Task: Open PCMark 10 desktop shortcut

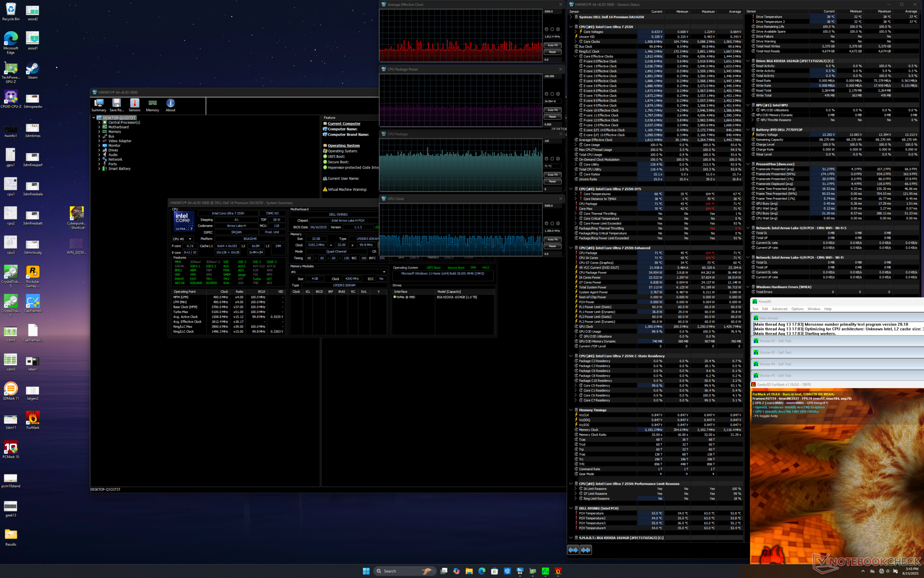Action: (x=11, y=449)
